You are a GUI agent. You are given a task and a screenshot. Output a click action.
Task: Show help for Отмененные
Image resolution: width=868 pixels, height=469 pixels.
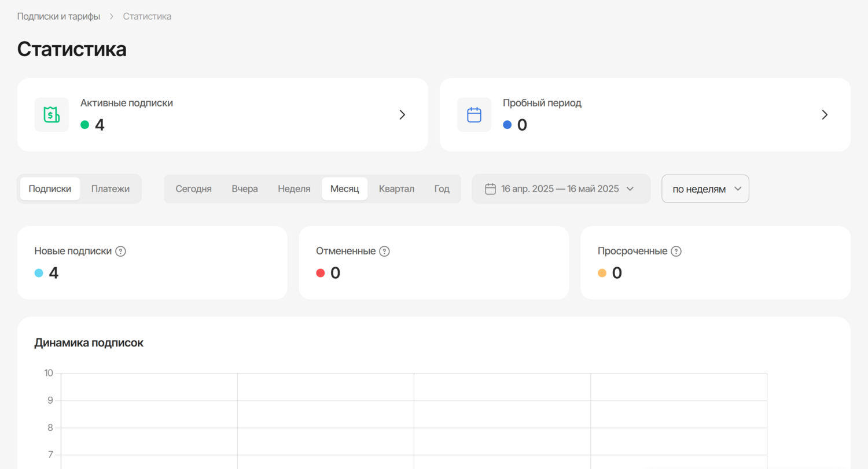coord(384,251)
